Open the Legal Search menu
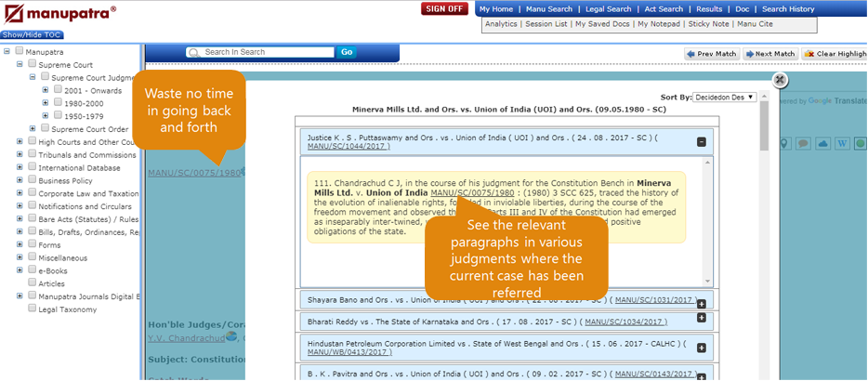This screenshot has height=381, width=868. pos(608,9)
